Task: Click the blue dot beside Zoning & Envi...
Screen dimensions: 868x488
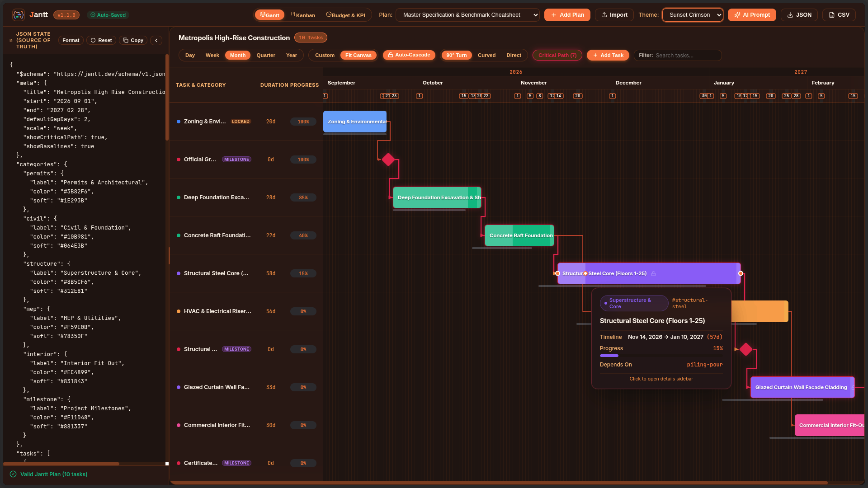Action: tap(179, 122)
